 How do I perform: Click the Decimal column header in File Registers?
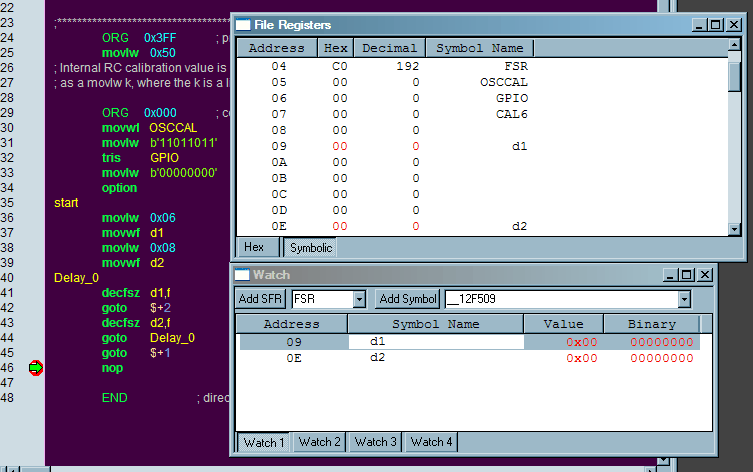pos(389,48)
